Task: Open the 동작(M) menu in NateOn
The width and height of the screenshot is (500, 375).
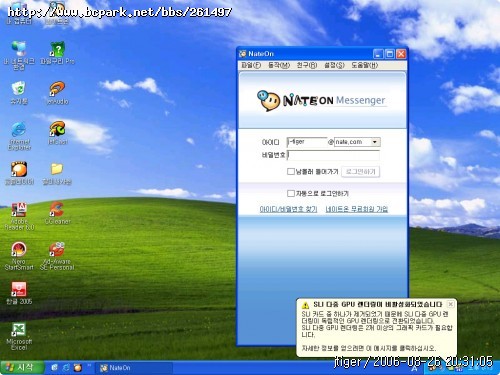Action: pos(279,65)
